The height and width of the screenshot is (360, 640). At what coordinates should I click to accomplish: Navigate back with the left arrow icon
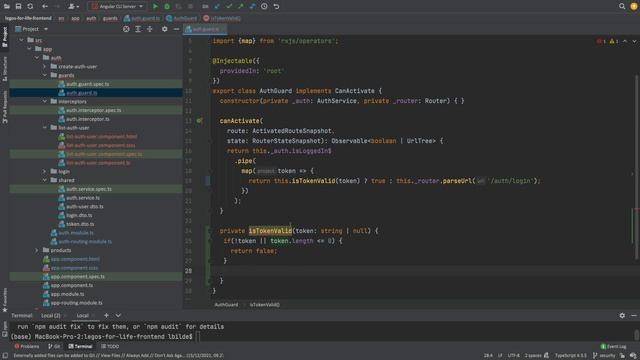tap(45, 7)
